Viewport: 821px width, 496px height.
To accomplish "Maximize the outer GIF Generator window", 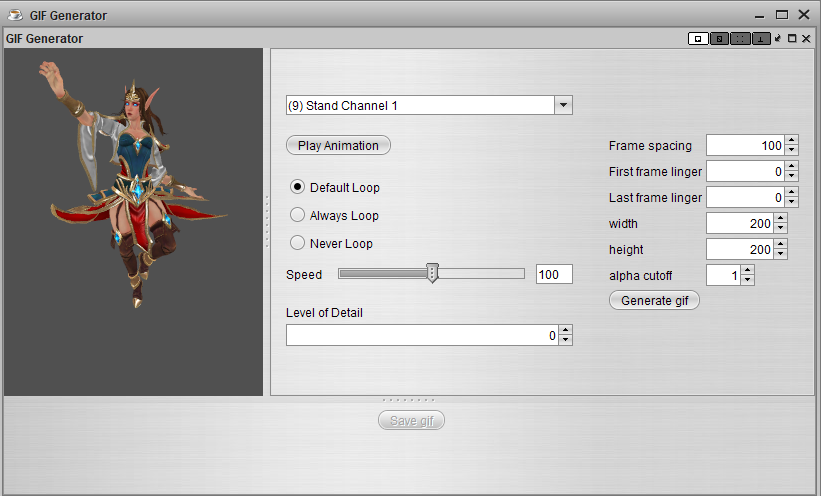I will [x=782, y=15].
